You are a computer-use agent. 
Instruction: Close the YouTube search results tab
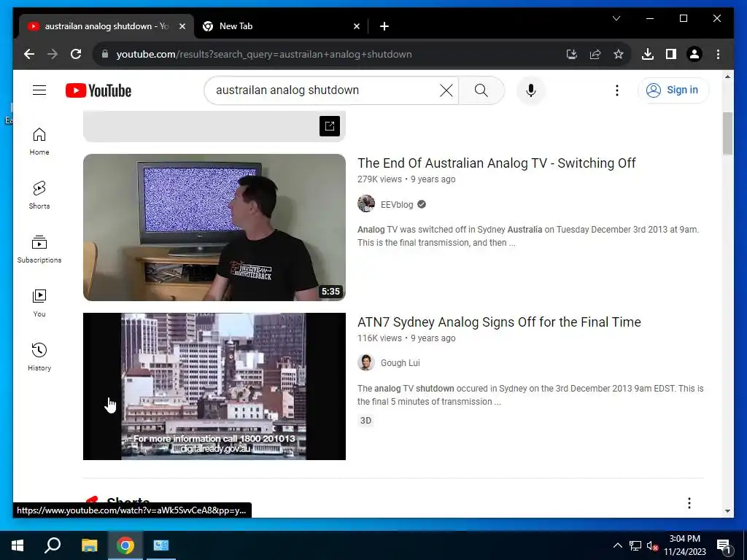coord(182,26)
